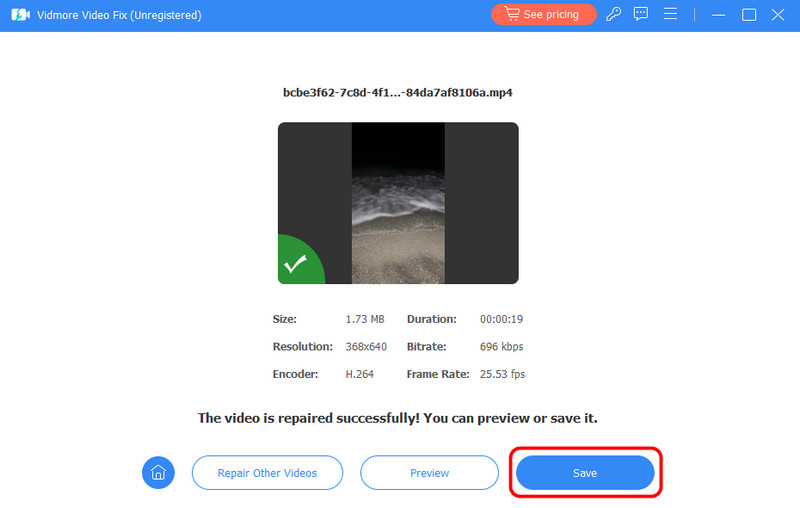Image resolution: width=800 pixels, height=508 pixels.
Task: Open the See pricing page
Action: [x=544, y=15]
